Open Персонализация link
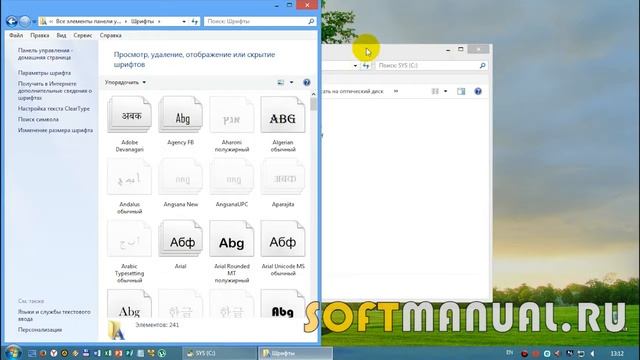The image size is (640, 360). pos(40,329)
